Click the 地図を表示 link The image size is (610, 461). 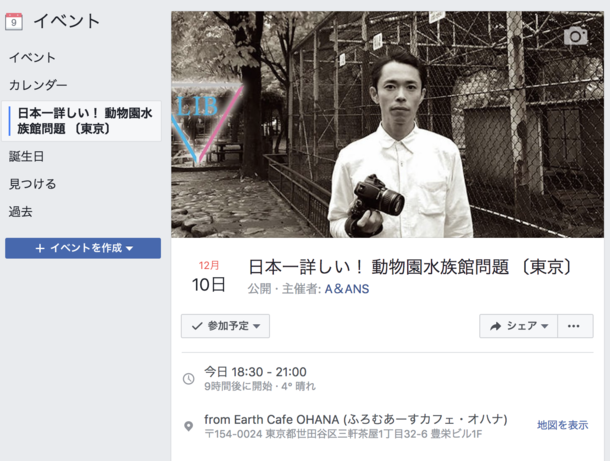(x=563, y=425)
